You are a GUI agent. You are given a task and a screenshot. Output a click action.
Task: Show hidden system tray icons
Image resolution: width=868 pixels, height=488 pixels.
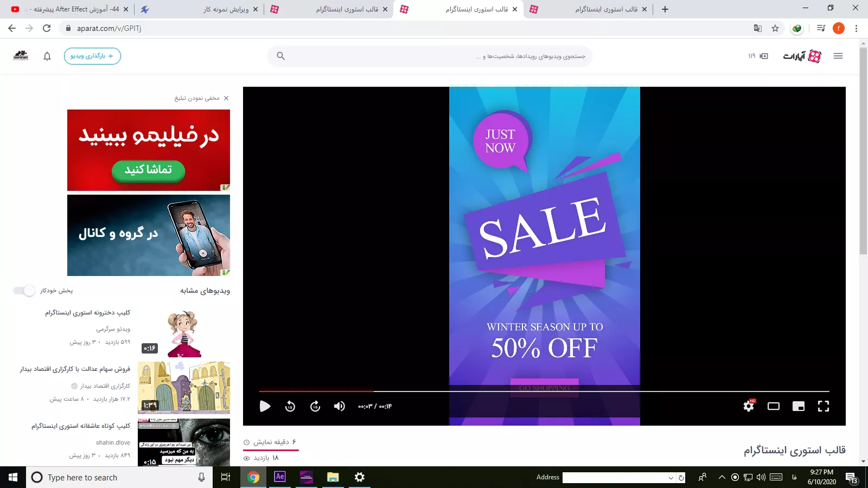(x=722, y=477)
